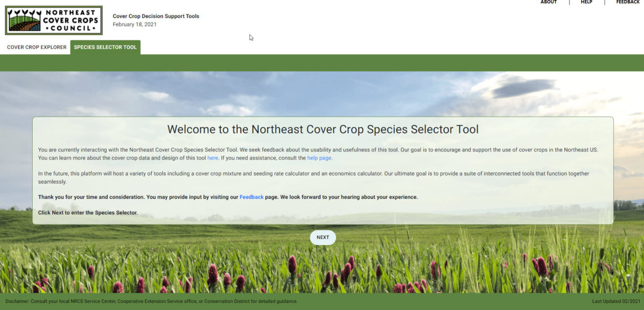Screen dimensions: 644x310
Task: Open the Feedback menu item in the header
Action: (x=628, y=2)
